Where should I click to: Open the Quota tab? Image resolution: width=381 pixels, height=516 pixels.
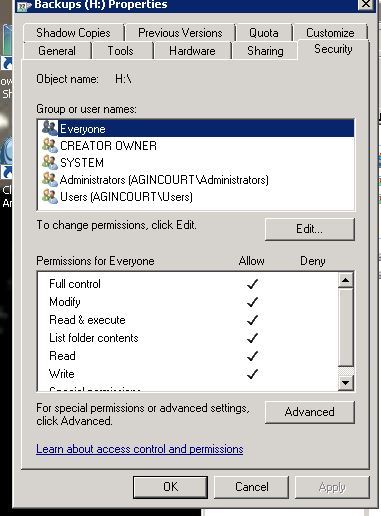click(264, 33)
